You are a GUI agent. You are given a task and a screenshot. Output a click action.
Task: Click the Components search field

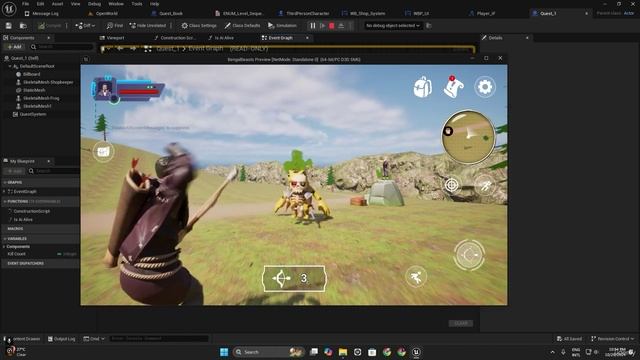pyautogui.click(x=61, y=47)
